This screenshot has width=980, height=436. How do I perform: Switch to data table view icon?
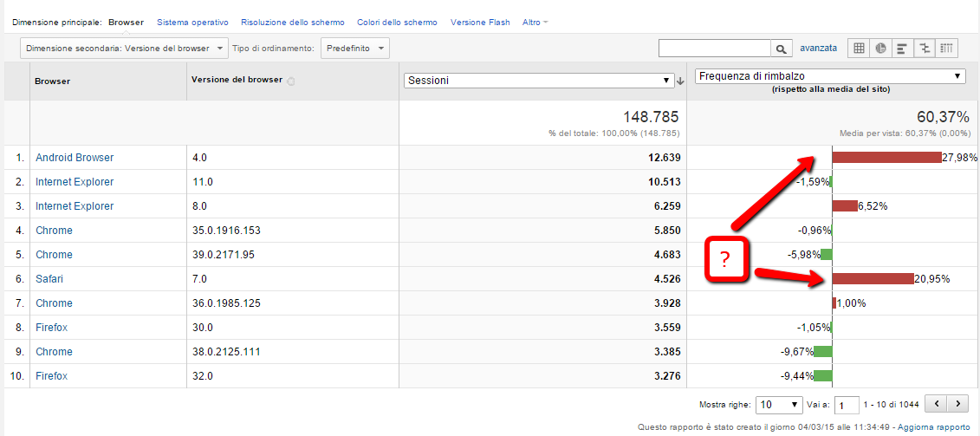point(860,49)
